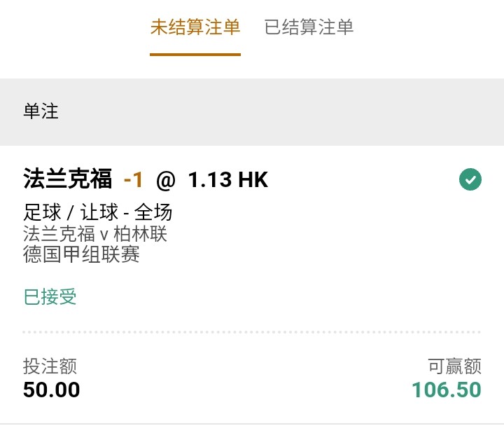The image size is (504, 426).
Task: Tap empty area right of 单注
Action: [x=280, y=111]
